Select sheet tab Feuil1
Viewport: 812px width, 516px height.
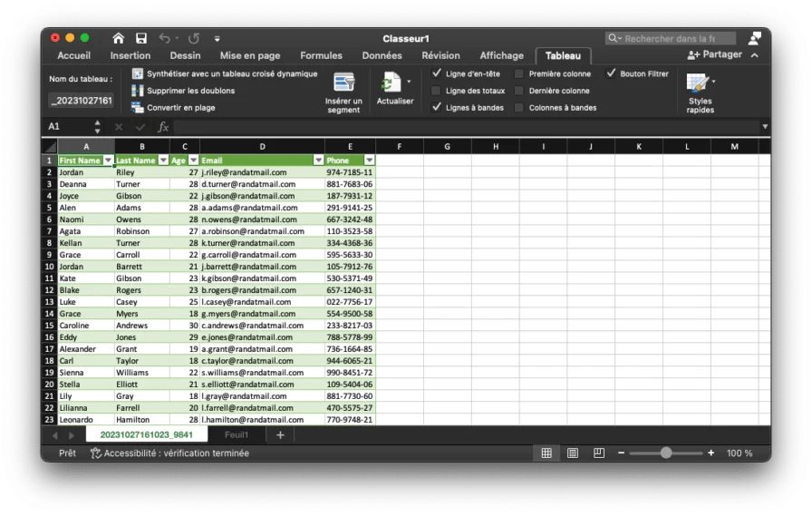[x=237, y=435]
